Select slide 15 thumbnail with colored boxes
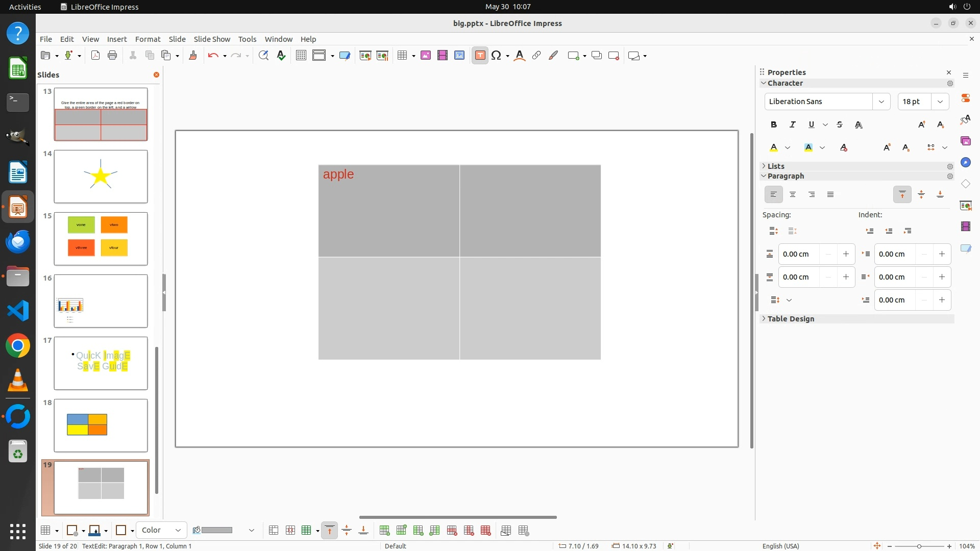Viewport: 980px width, 551px height. (101, 239)
